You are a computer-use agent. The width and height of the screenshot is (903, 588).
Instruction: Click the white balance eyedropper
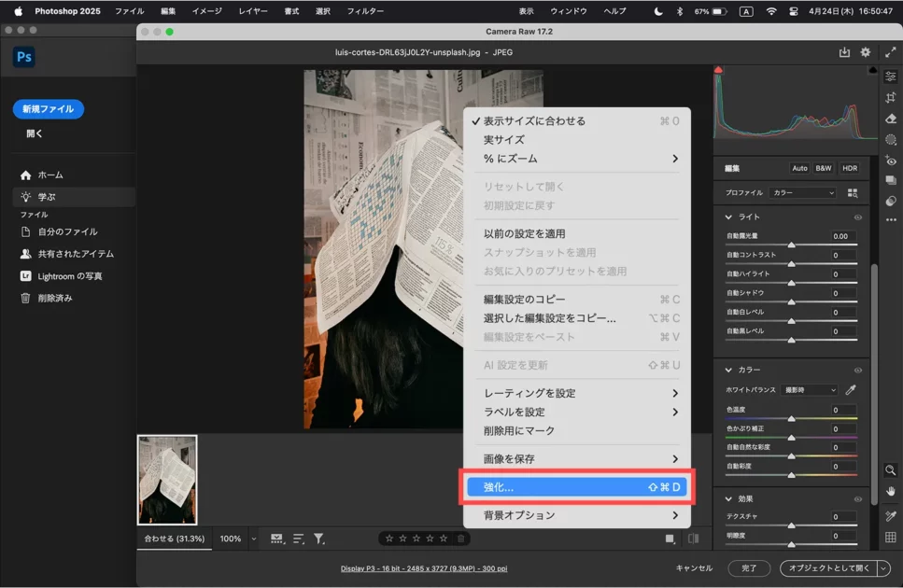click(x=850, y=390)
